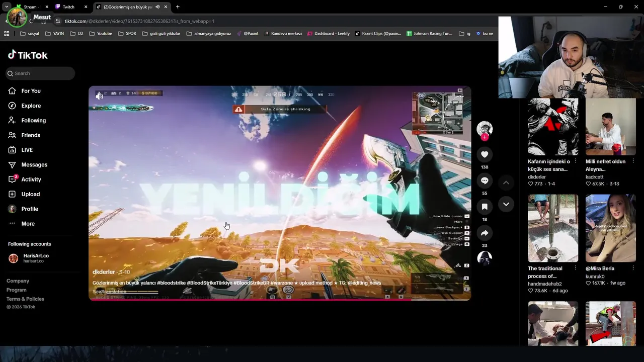This screenshot has width=644, height=362.
Task: Open the Johnson Racing Tun... bookmark
Action: [x=430, y=34]
